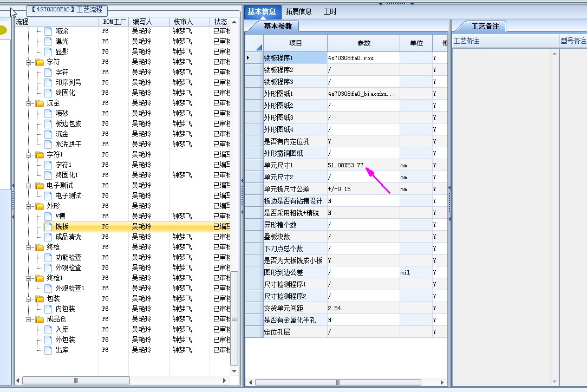Collapse the 电子测试 folder node
This screenshot has height=392, width=587.
point(29,186)
